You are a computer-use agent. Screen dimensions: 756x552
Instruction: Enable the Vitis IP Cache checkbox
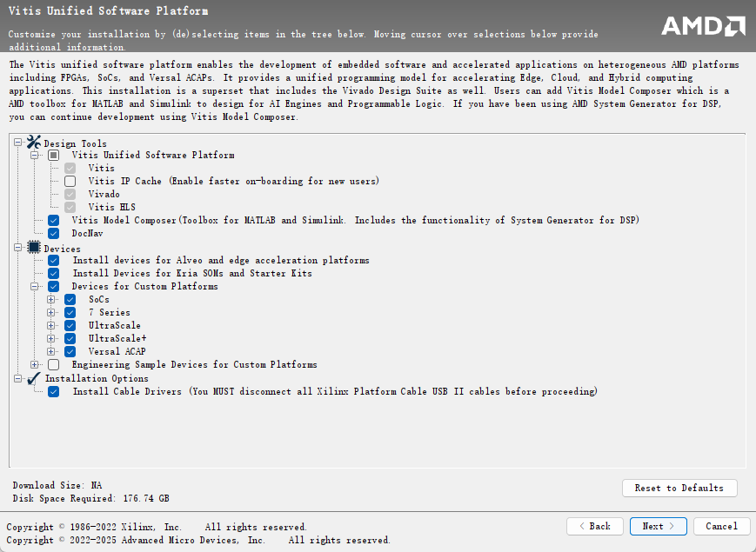coord(70,181)
